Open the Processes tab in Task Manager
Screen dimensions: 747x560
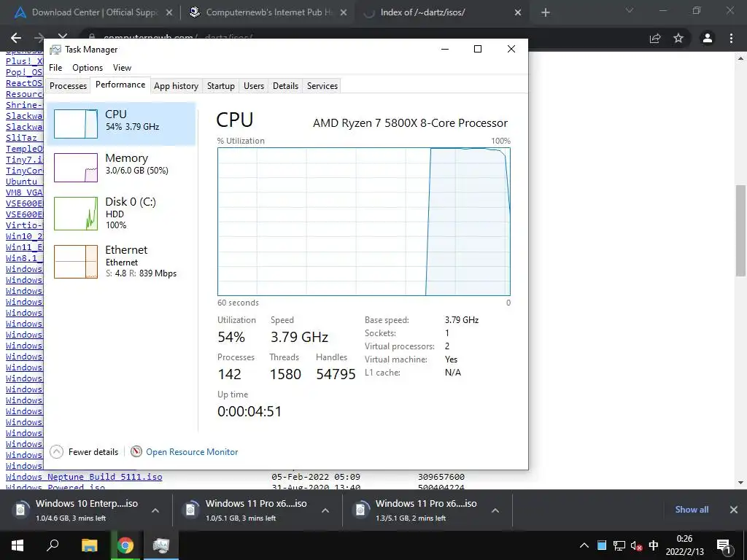[x=68, y=86]
